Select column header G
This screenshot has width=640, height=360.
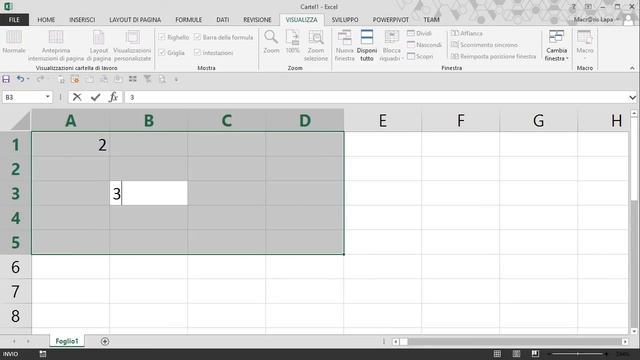(x=538, y=120)
